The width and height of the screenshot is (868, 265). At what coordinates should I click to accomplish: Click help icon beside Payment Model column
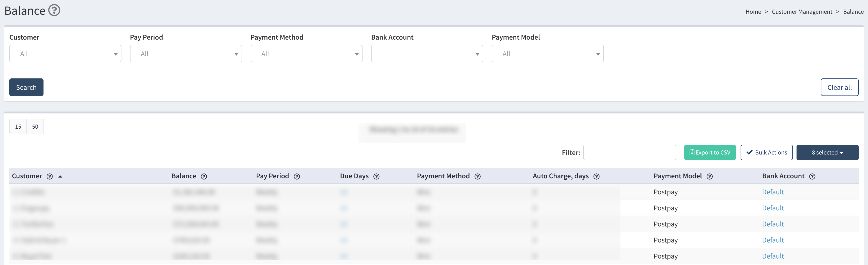click(709, 176)
